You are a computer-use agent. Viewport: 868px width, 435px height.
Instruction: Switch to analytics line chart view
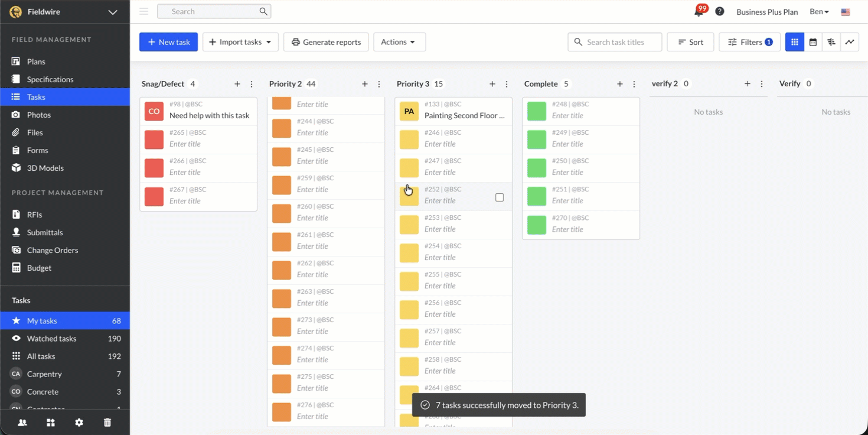850,42
